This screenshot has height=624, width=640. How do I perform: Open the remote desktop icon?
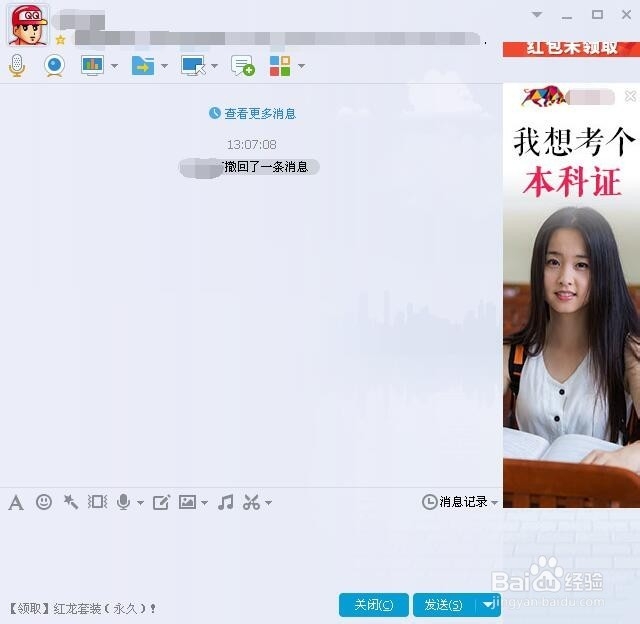pos(193,66)
